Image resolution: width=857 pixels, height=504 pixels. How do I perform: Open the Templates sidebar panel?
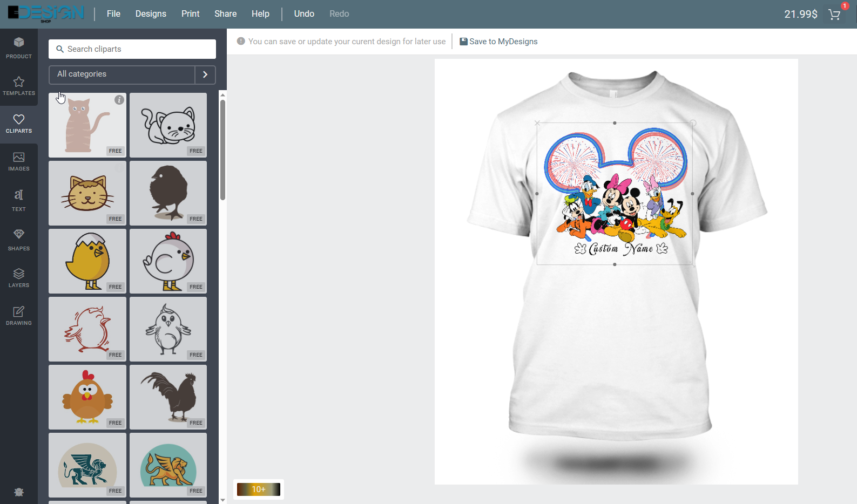pyautogui.click(x=19, y=86)
